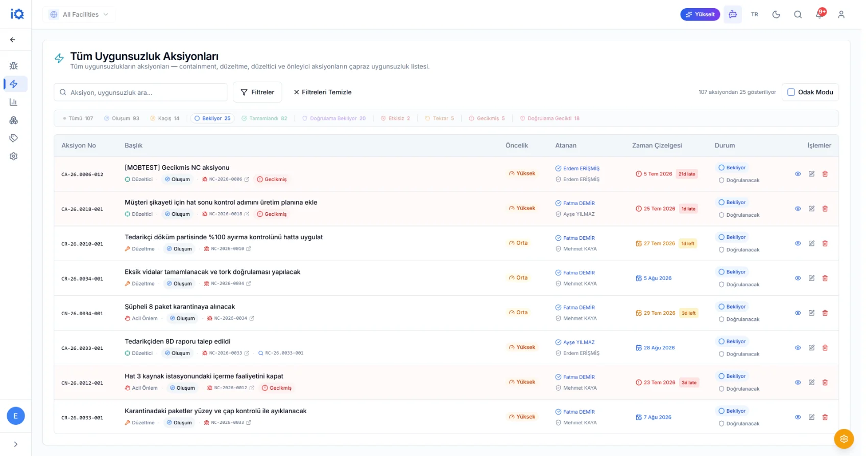Image resolution: width=868 pixels, height=456 pixels.
Task: Edit action CR-26.0034-001
Action: [811, 278]
